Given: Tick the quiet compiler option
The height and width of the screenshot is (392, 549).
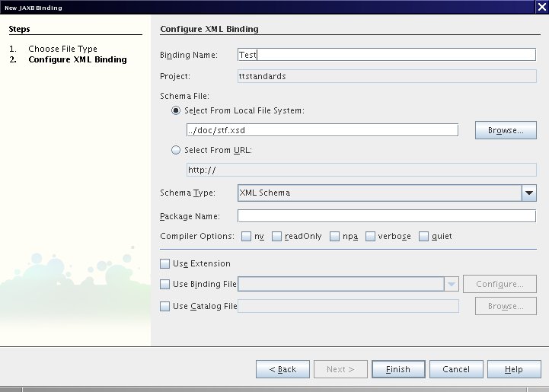Looking at the screenshot, I should (x=424, y=236).
